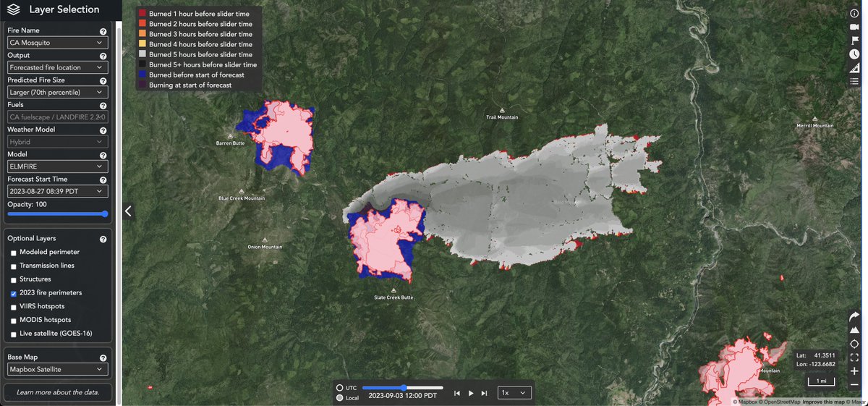Open the Forecast Start Time dropdown

click(58, 191)
